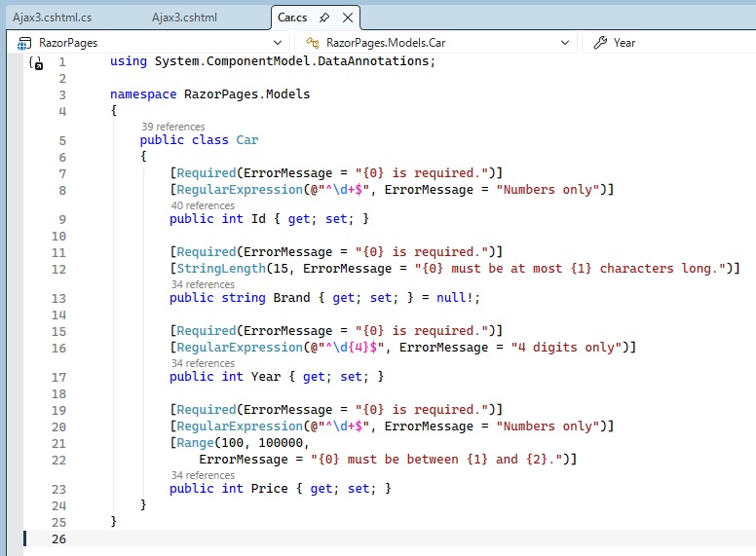This screenshot has width=756, height=556.
Task: Click the 'Range' attribute on line 21
Action: pos(195,443)
